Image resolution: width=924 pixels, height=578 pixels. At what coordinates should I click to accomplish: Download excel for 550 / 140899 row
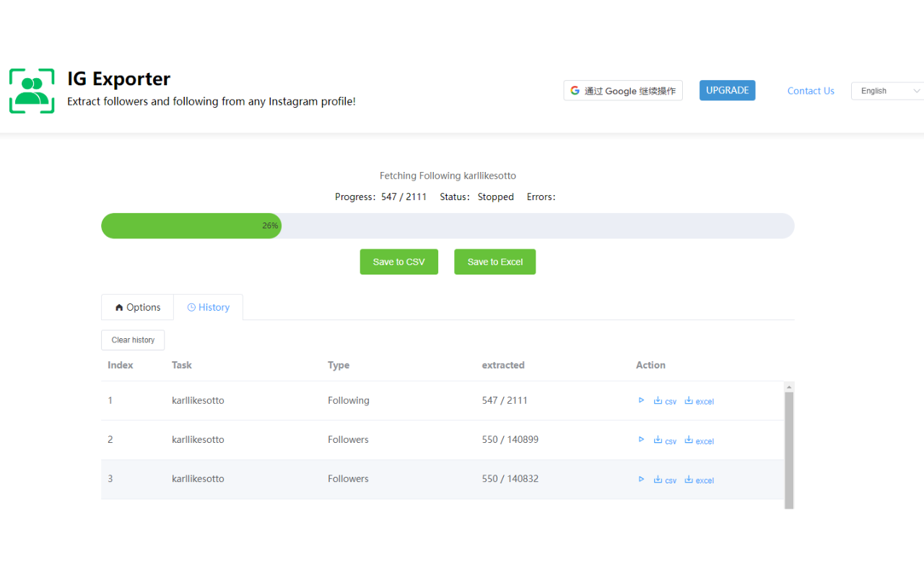pyautogui.click(x=699, y=440)
